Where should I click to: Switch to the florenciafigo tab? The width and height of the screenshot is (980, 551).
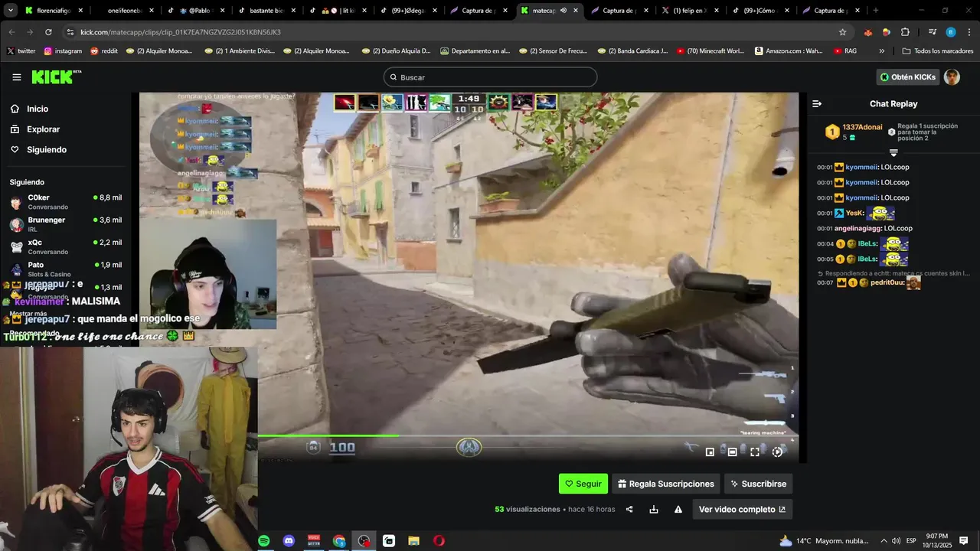coord(54,11)
